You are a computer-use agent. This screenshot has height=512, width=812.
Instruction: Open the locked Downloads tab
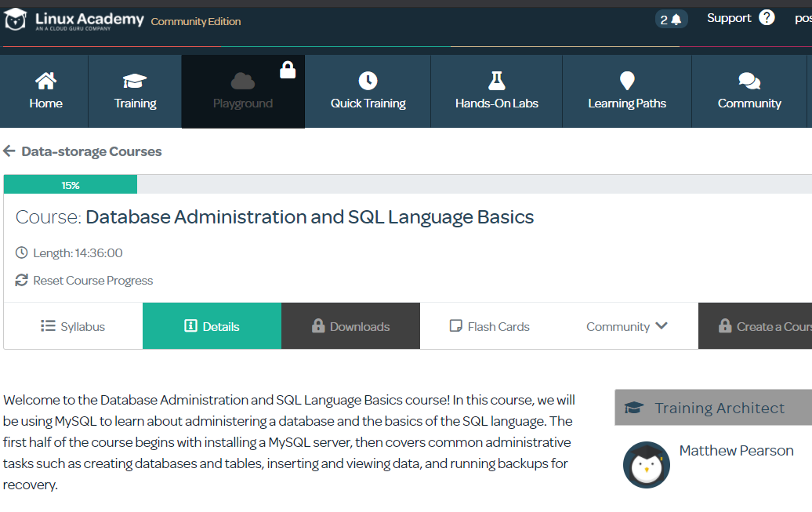(350, 326)
